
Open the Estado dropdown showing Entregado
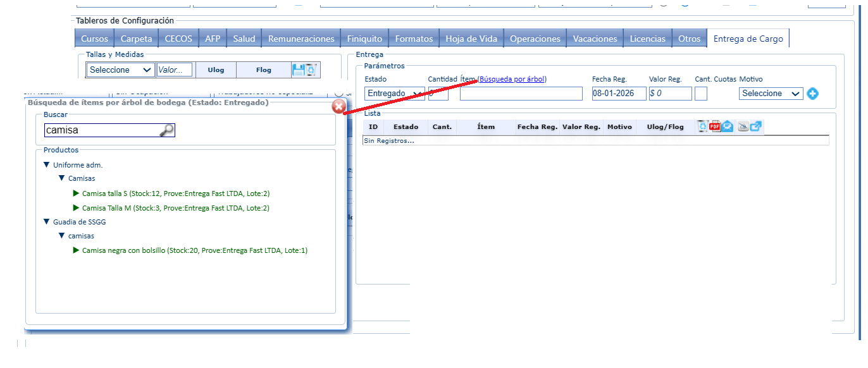pos(395,94)
